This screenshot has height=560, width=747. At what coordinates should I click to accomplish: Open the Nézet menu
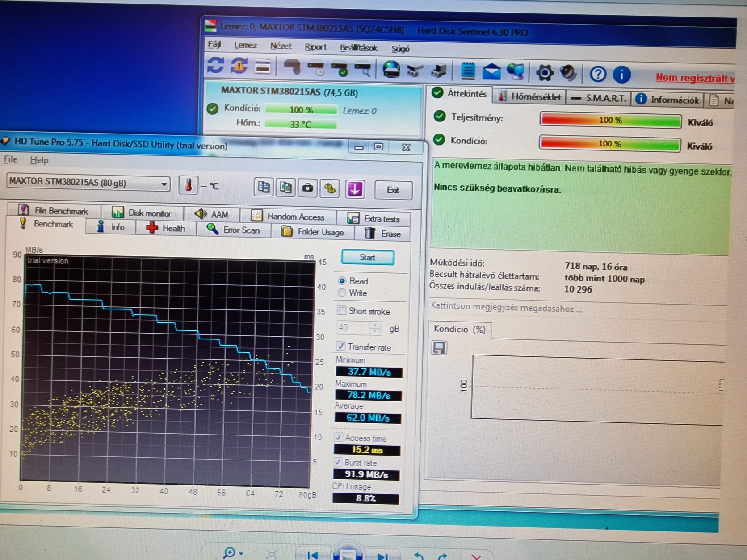tap(281, 46)
